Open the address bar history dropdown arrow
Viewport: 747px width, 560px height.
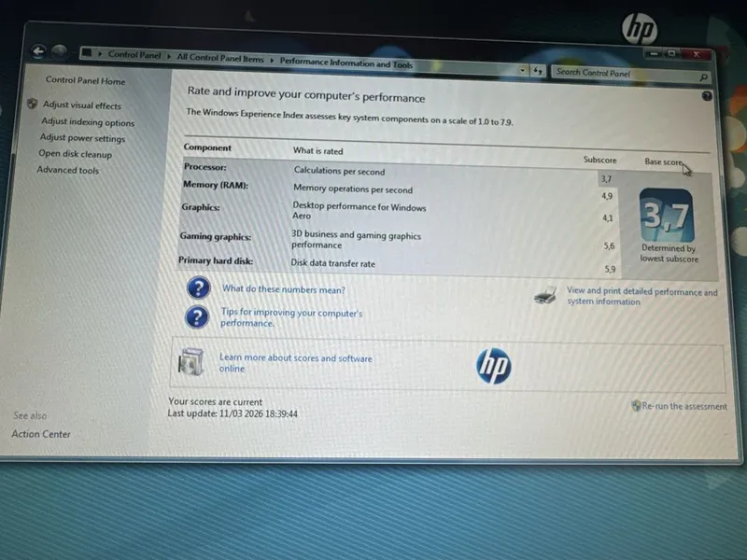[x=523, y=70]
